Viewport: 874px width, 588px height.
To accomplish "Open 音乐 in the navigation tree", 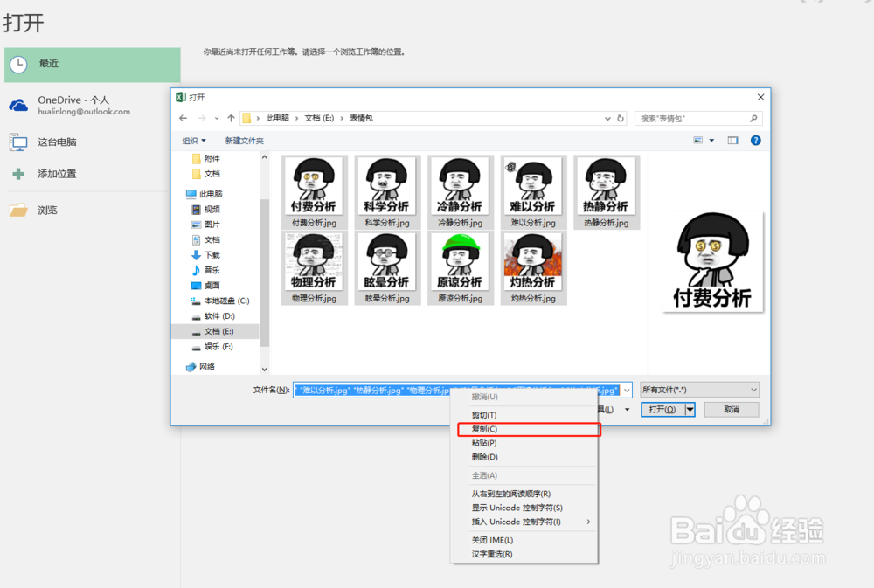I will (x=205, y=270).
